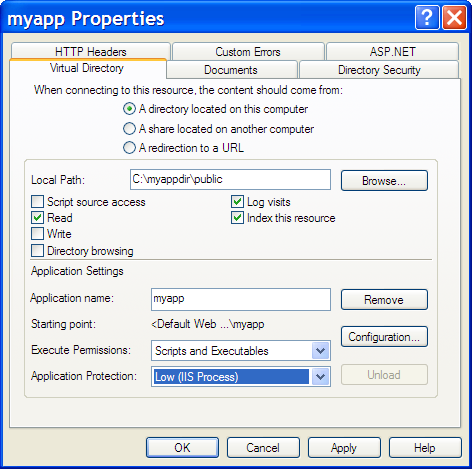Select the Virtual Directory tab
The height and width of the screenshot is (469, 472).
tap(87, 68)
